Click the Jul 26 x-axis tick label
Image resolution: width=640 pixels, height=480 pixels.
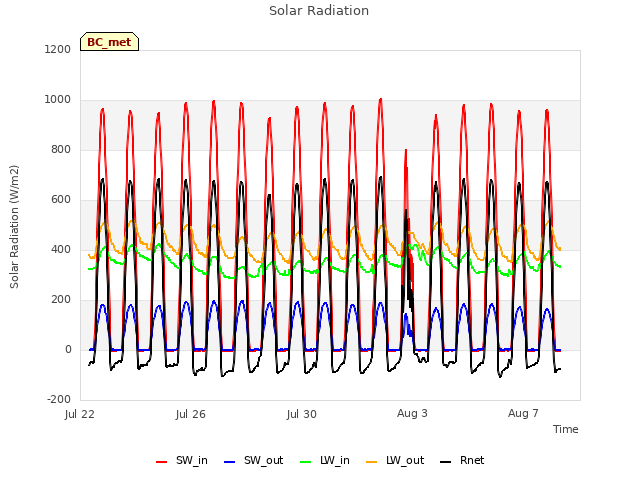coord(191,414)
